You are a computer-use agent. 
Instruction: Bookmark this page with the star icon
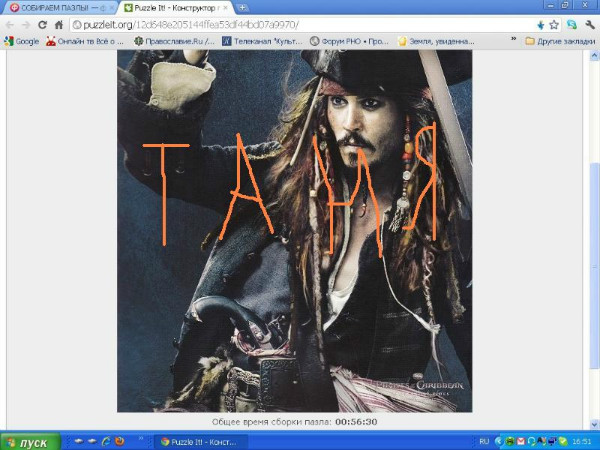(x=554, y=24)
